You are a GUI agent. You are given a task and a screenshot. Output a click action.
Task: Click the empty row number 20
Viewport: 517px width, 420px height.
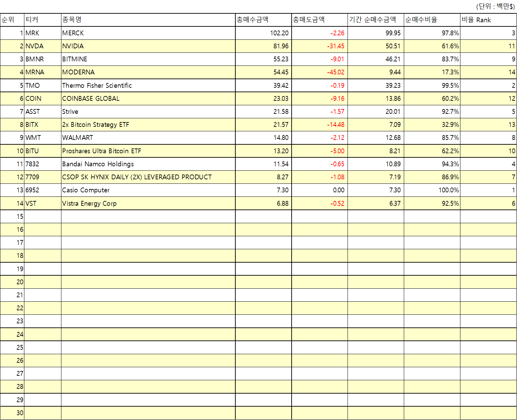[12, 282]
